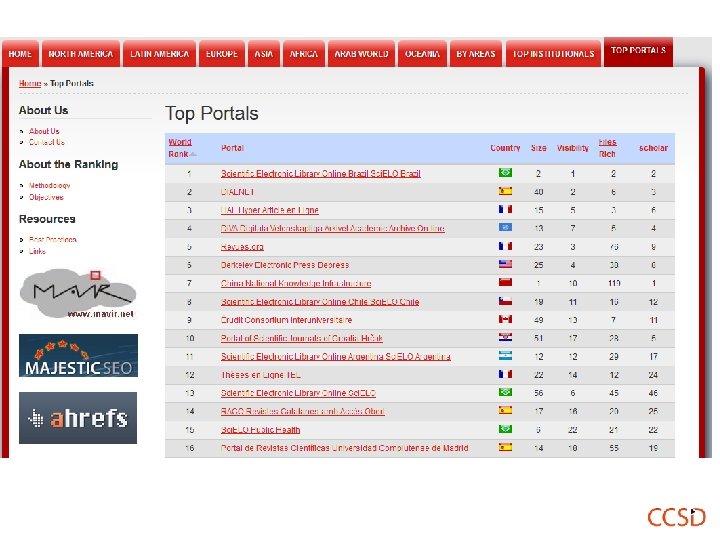Open the EUROPE tab

click(222, 54)
